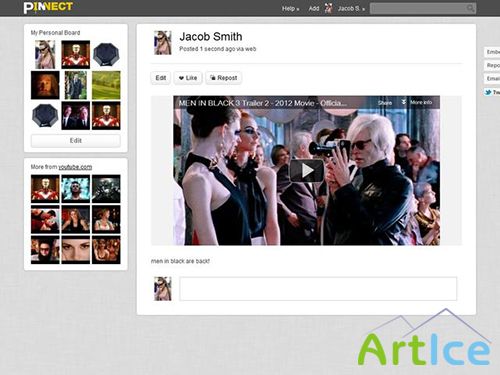Edit the post via Edit button

(x=161, y=78)
